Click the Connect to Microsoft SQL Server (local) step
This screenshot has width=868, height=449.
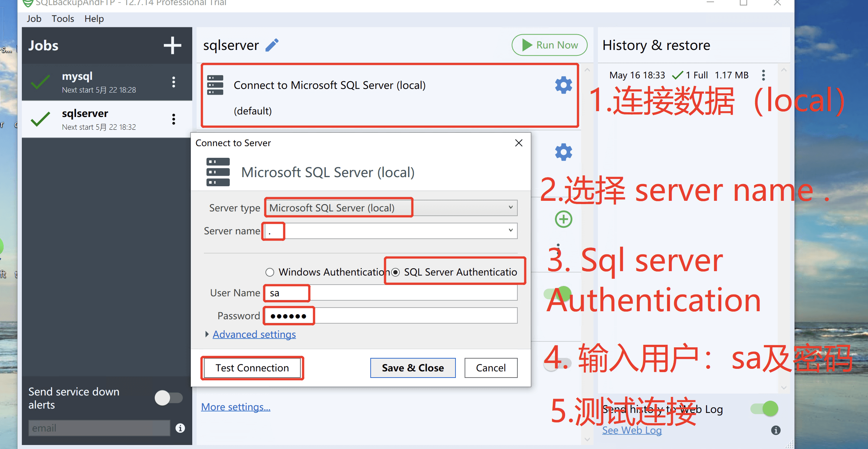coord(390,96)
